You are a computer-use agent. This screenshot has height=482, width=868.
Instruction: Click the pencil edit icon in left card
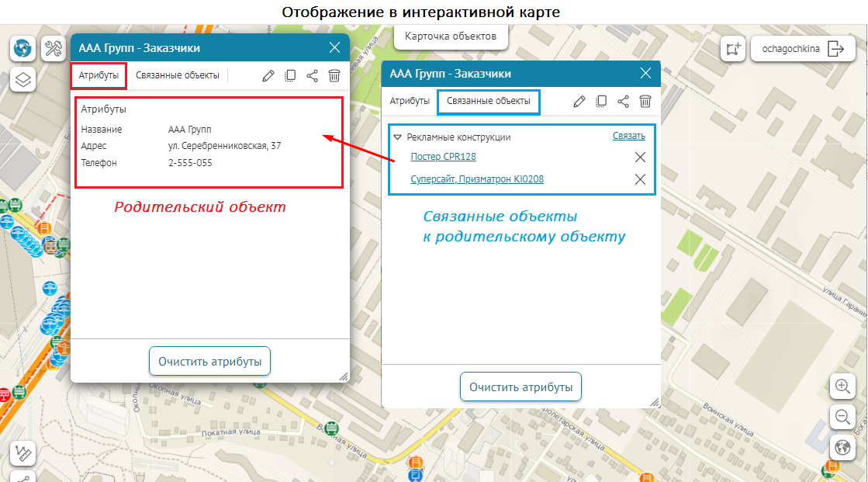click(268, 75)
